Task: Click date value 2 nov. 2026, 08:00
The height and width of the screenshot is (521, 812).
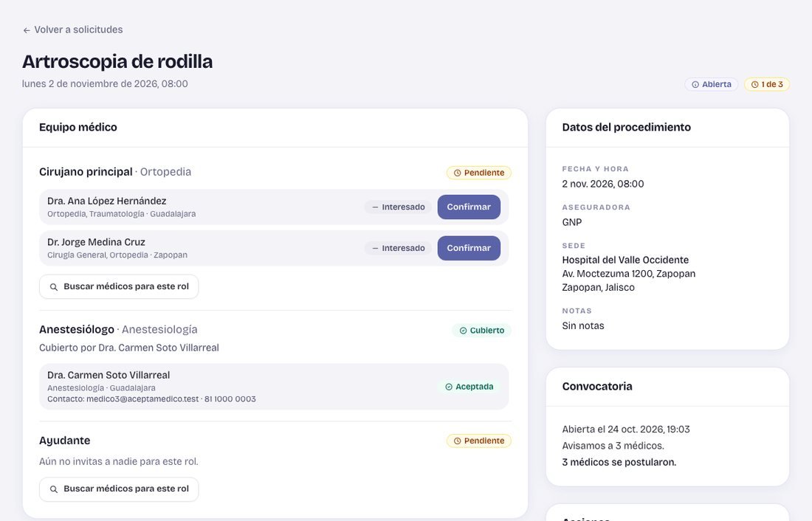Action: (603, 184)
